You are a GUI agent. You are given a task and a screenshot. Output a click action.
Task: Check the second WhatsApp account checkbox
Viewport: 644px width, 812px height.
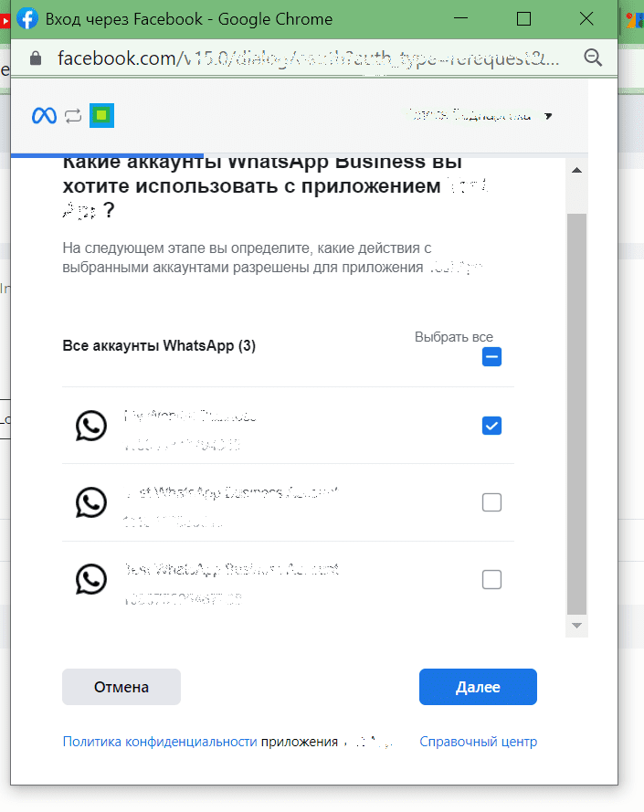tap(491, 502)
